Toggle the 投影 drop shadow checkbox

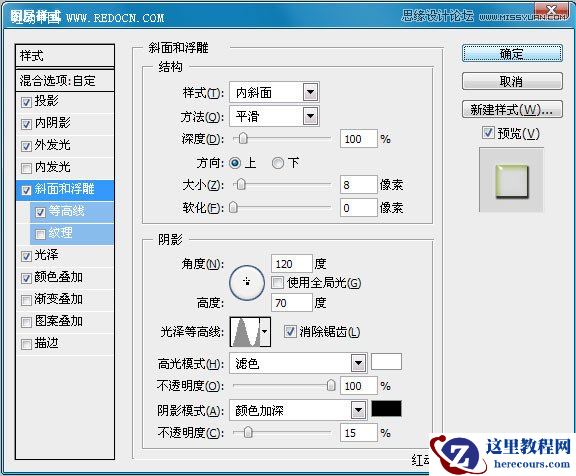[26, 102]
